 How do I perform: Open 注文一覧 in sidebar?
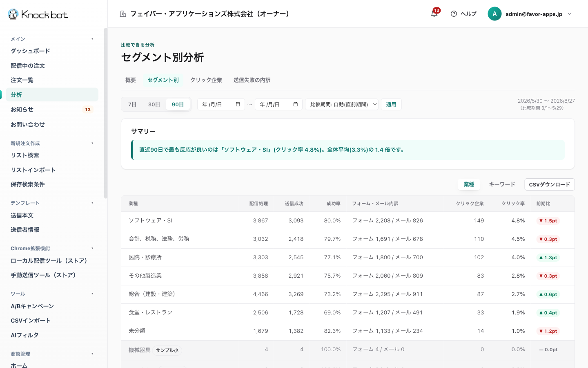52,80
